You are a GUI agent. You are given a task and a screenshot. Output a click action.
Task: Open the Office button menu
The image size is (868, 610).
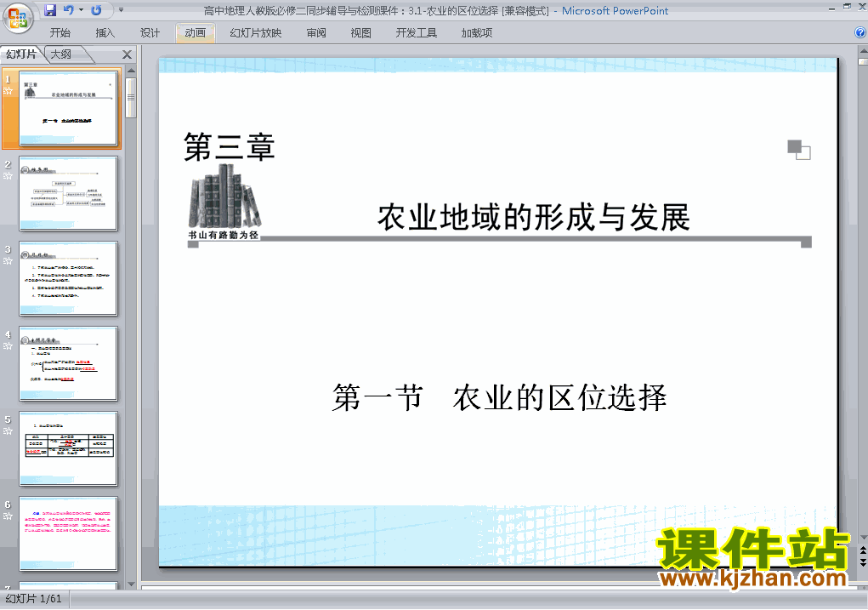pos(18,18)
